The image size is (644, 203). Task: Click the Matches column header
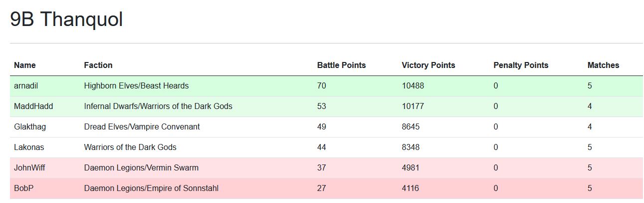point(603,65)
